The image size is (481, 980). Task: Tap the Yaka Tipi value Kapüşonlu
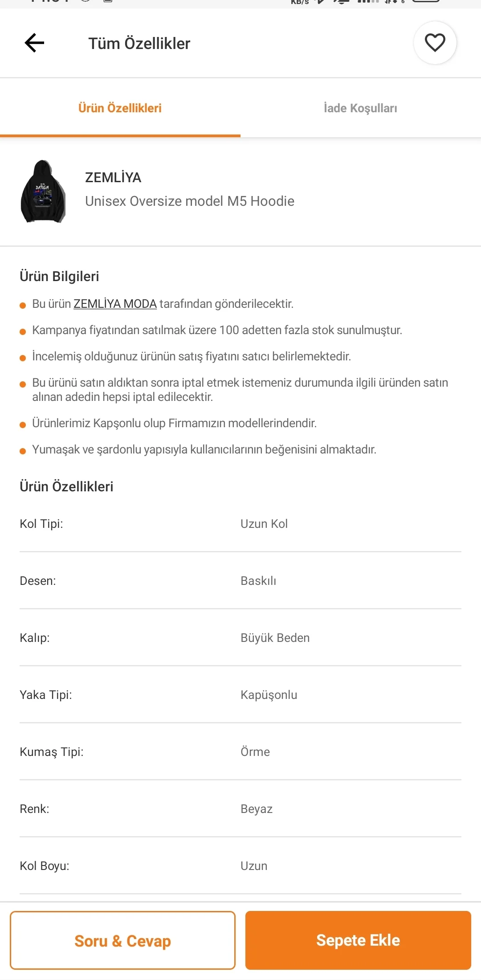pyautogui.click(x=269, y=695)
